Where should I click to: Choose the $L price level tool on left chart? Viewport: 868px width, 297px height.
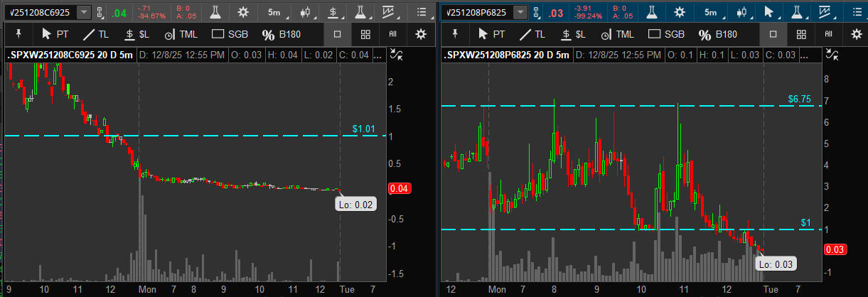point(136,34)
